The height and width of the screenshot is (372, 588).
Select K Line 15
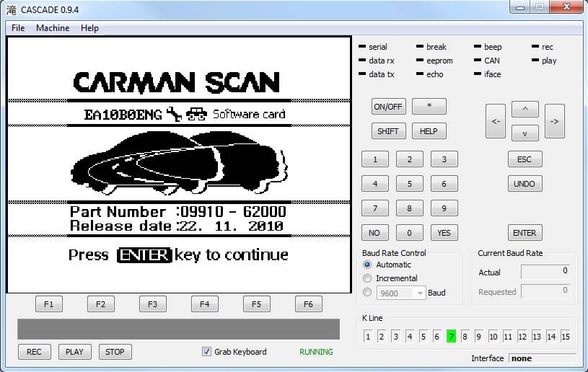566,337
